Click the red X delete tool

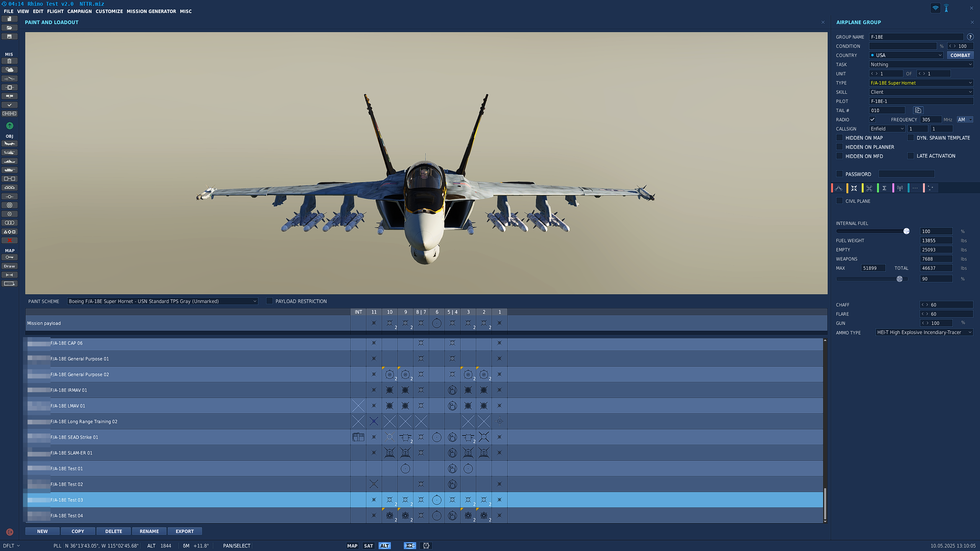coord(10,241)
